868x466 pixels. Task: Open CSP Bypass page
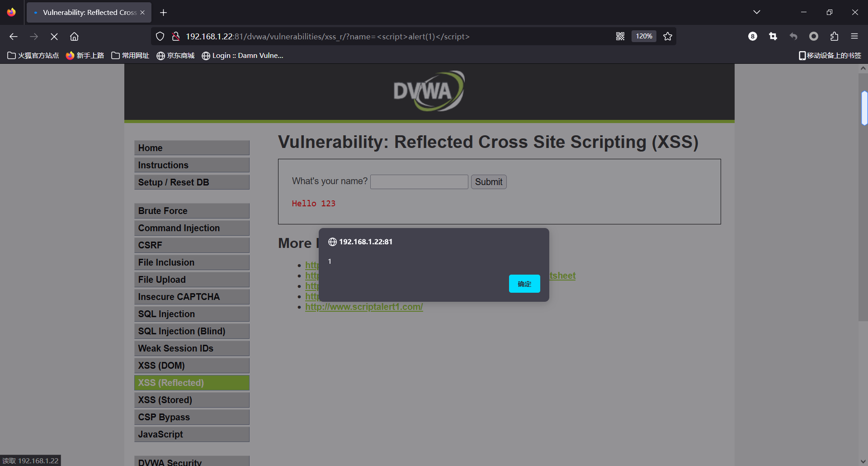coord(192,417)
